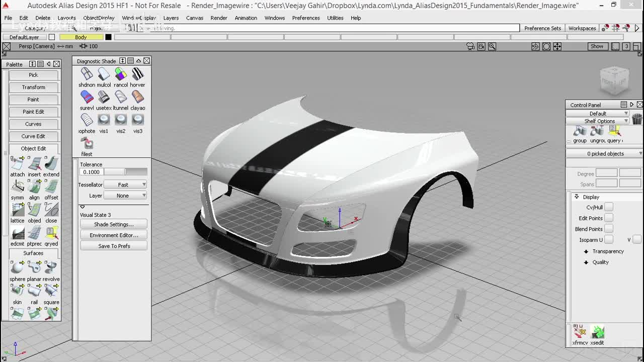Activate the vis2 visual state icon

point(121,120)
